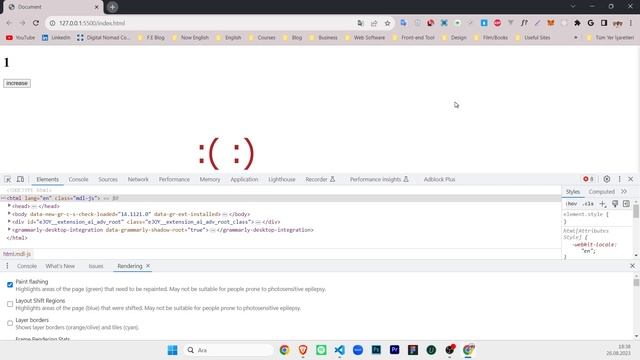Show more Styles pane tabs with >> chevron
Screen dimensions: 640x360
pyautogui.click(x=624, y=191)
